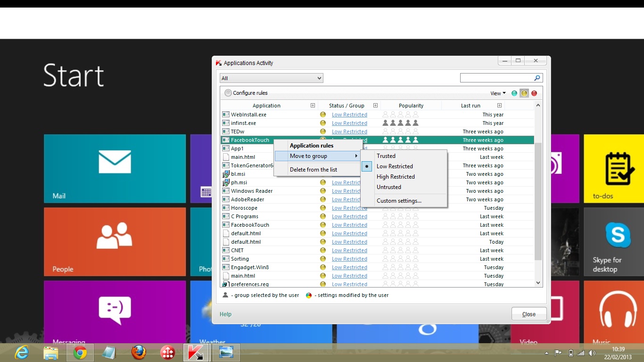Screen dimensions: 644x362
Task: Click the Windows Reader application icon
Action: coord(226,191)
